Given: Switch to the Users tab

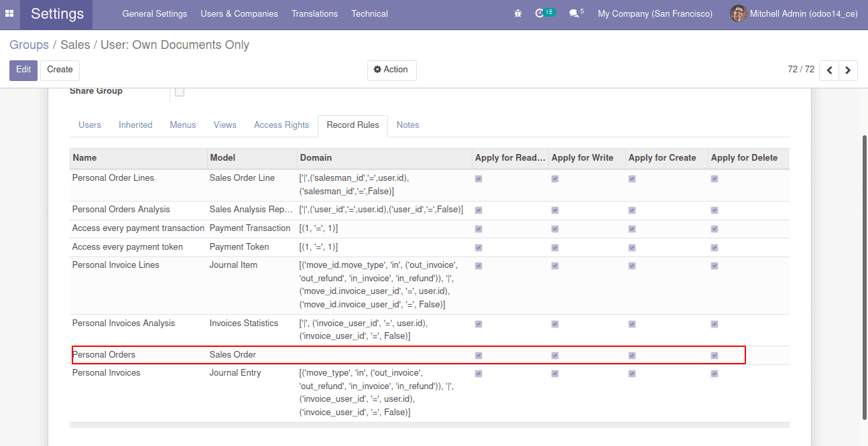Looking at the screenshot, I should click(90, 125).
